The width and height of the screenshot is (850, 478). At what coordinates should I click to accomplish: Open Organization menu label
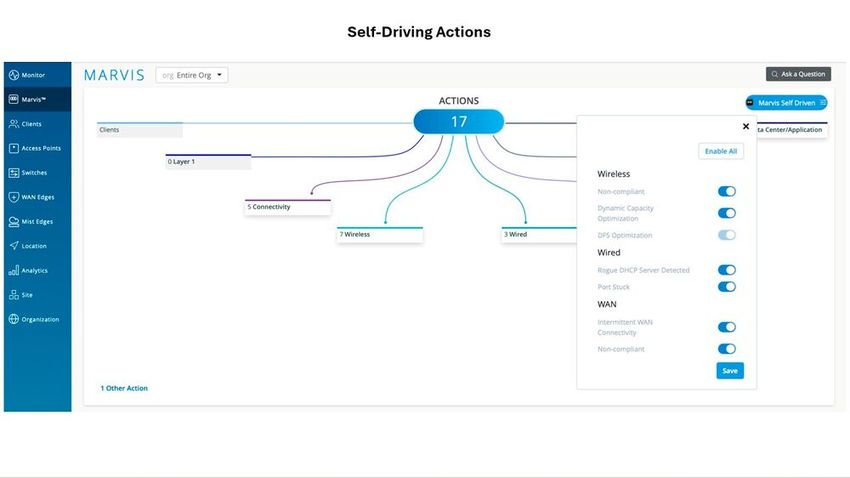pyautogui.click(x=41, y=319)
